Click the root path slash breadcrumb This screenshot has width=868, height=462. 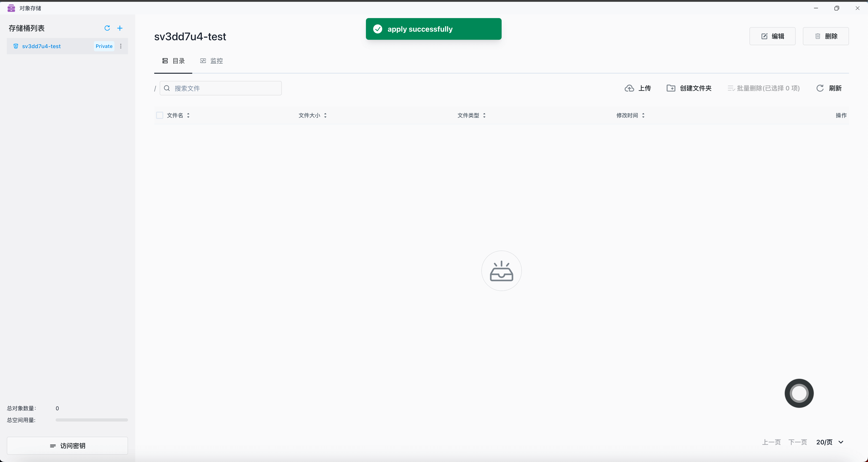[x=155, y=89]
